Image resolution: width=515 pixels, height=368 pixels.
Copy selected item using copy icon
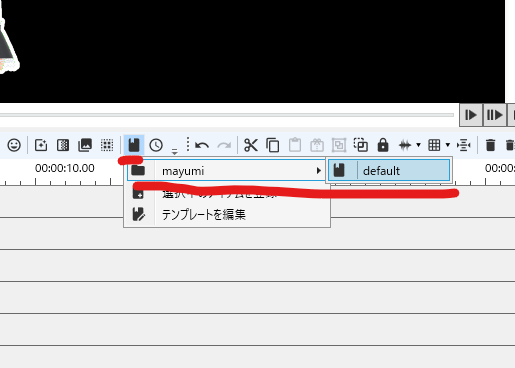(x=273, y=145)
